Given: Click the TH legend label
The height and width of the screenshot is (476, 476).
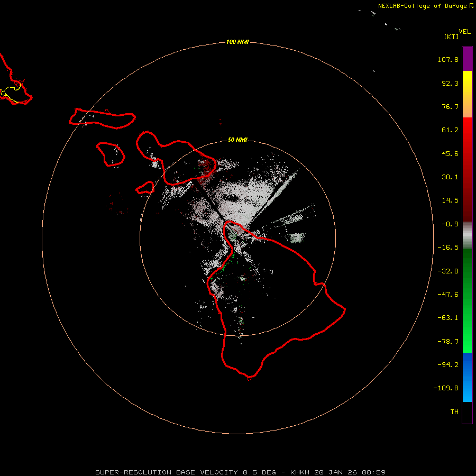Looking at the screenshot, I should (x=454, y=411).
